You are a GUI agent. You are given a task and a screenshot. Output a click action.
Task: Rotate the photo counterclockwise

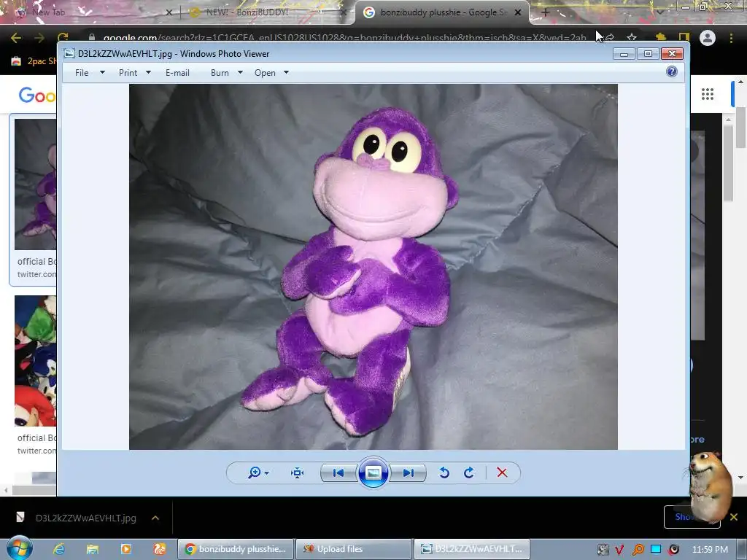pos(444,472)
